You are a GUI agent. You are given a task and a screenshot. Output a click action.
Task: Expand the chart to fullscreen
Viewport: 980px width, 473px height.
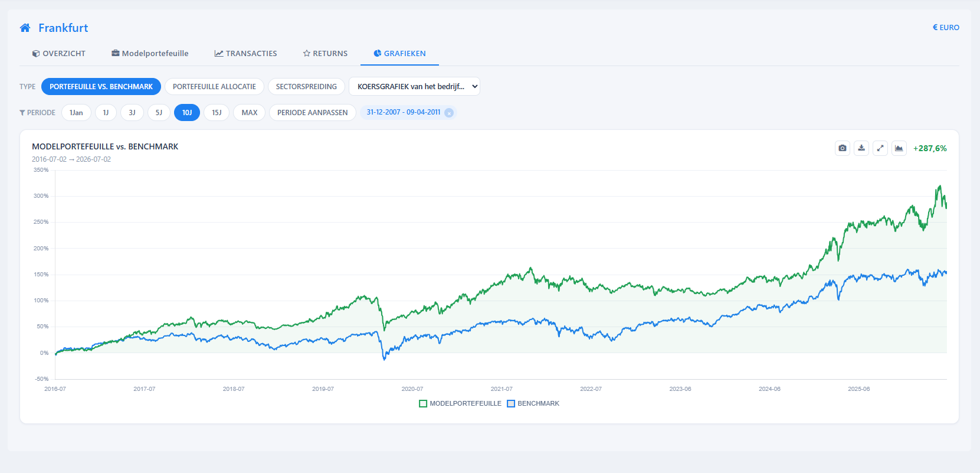point(880,148)
